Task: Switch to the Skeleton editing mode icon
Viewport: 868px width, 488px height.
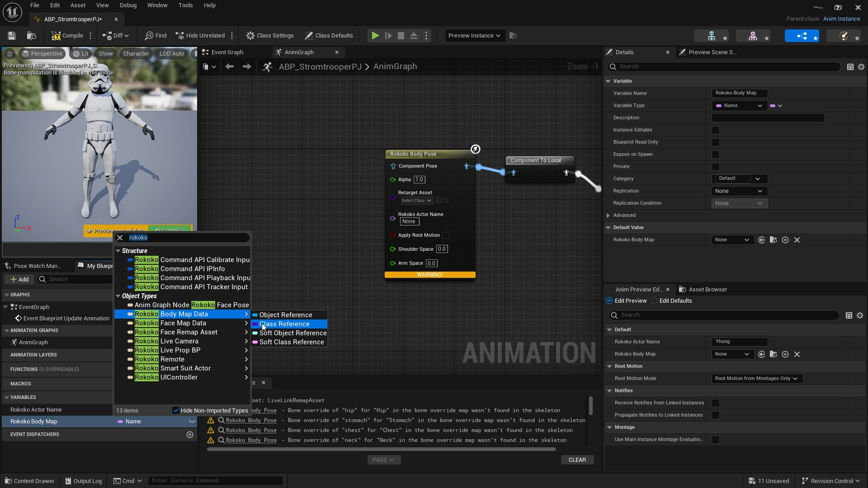Action: [712, 36]
